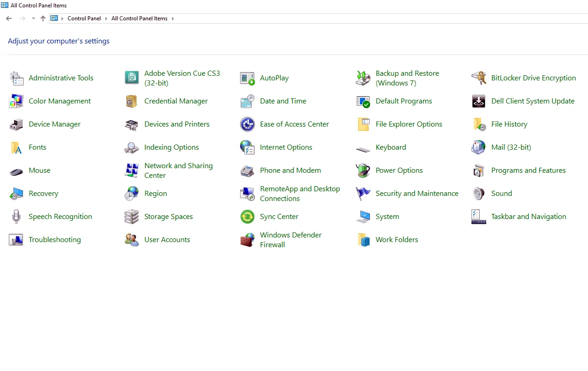
Task: Open the Administrative Tools icon
Action: click(16, 78)
